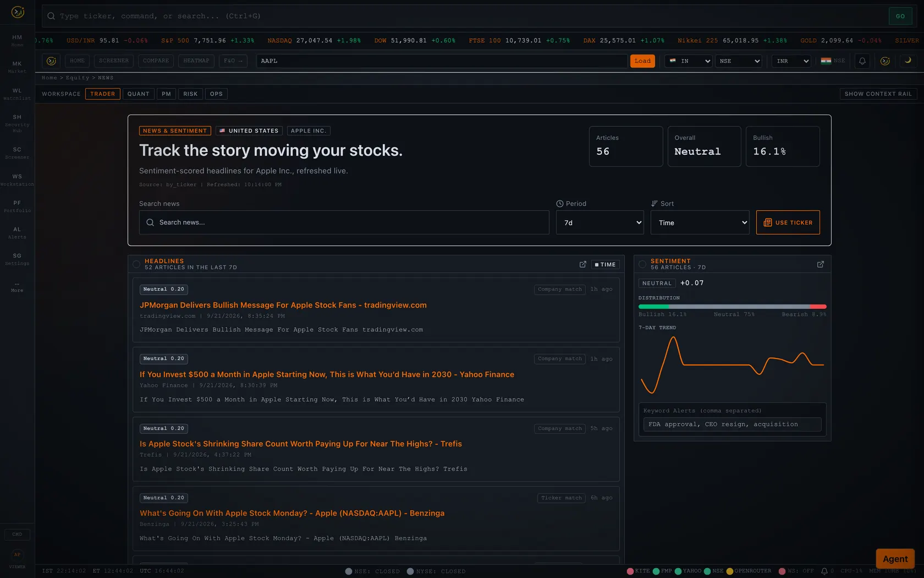Click the Keyword Alerts input field
Image resolution: width=924 pixels, height=578 pixels.
pyautogui.click(x=733, y=424)
